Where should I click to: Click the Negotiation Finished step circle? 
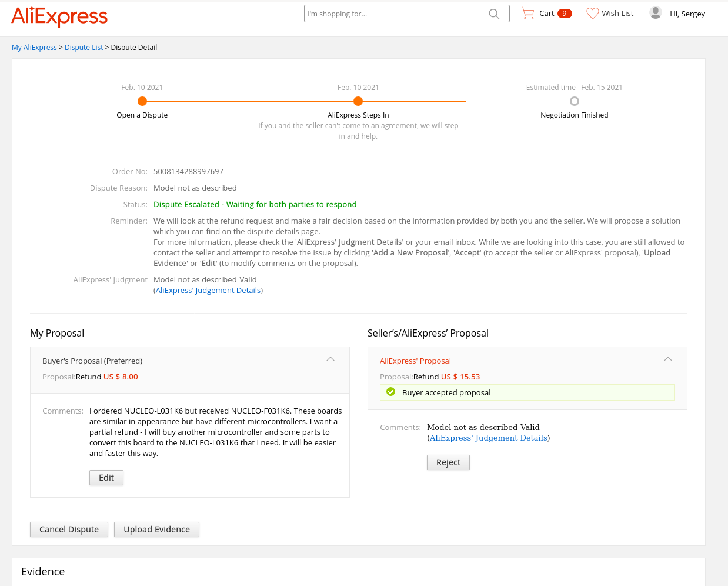pyautogui.click(x=575, y=101)
